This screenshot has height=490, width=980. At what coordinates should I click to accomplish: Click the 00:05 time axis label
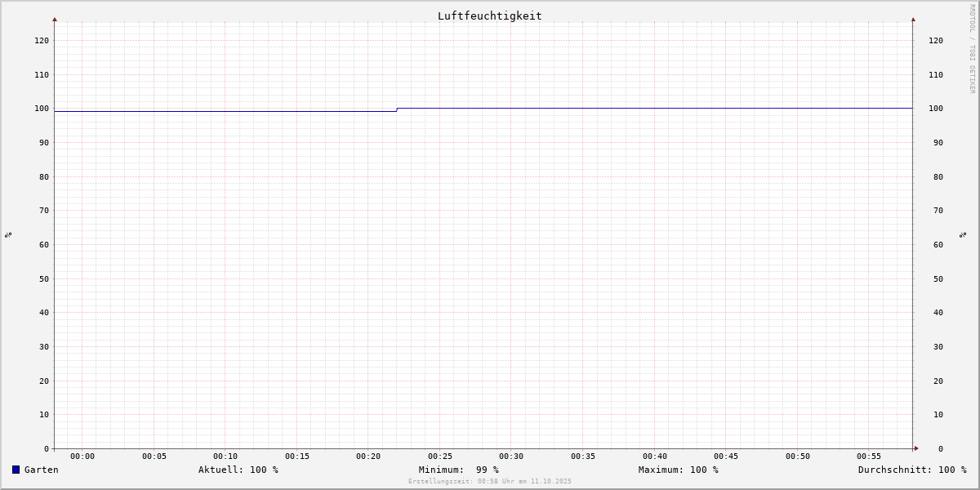pyautogui.click(x=154, y=457)
